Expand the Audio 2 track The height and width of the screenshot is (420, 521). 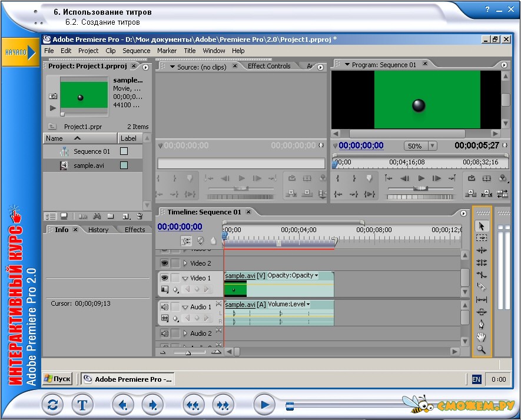pos(185,333)
